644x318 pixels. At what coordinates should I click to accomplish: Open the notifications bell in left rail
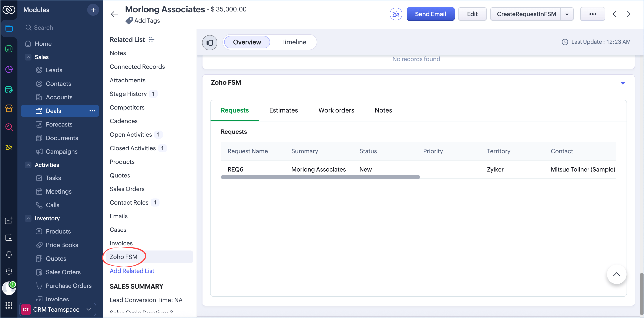click(9, 254)
